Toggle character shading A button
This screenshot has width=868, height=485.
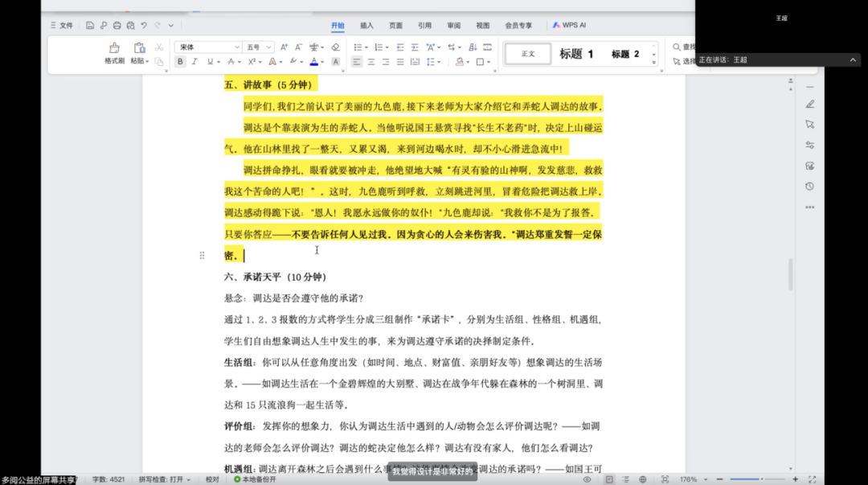click(x=335, y=62)
